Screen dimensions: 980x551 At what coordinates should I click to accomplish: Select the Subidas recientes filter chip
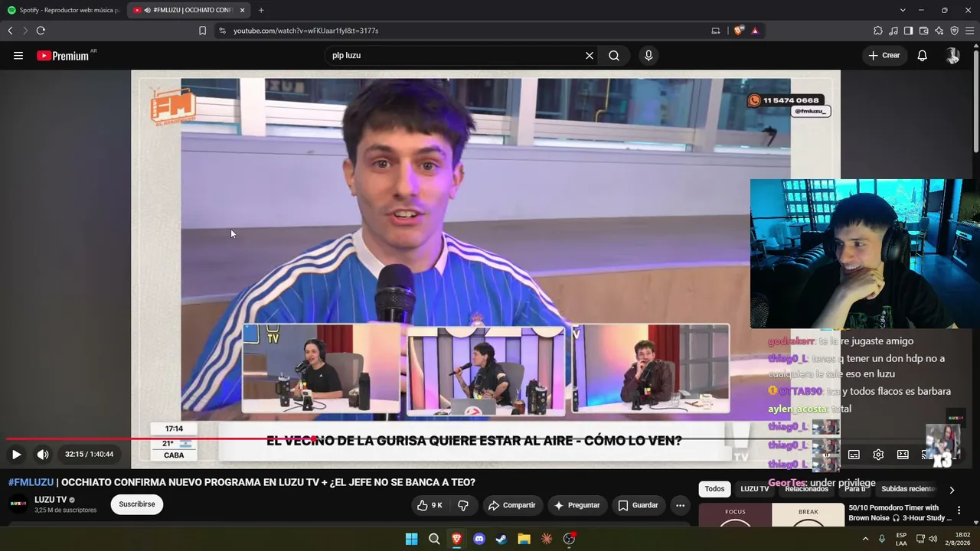[909, 489]
